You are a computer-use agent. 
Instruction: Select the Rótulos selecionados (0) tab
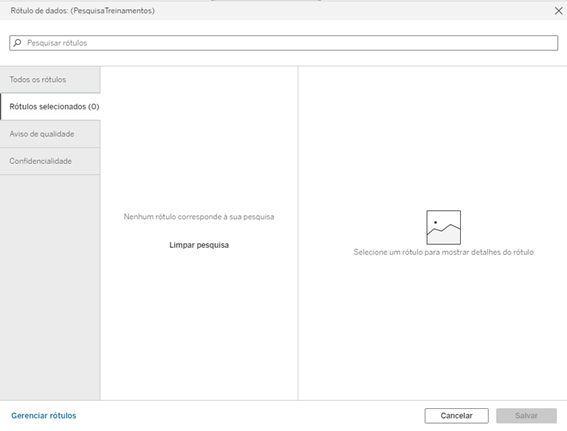point(50,107)
